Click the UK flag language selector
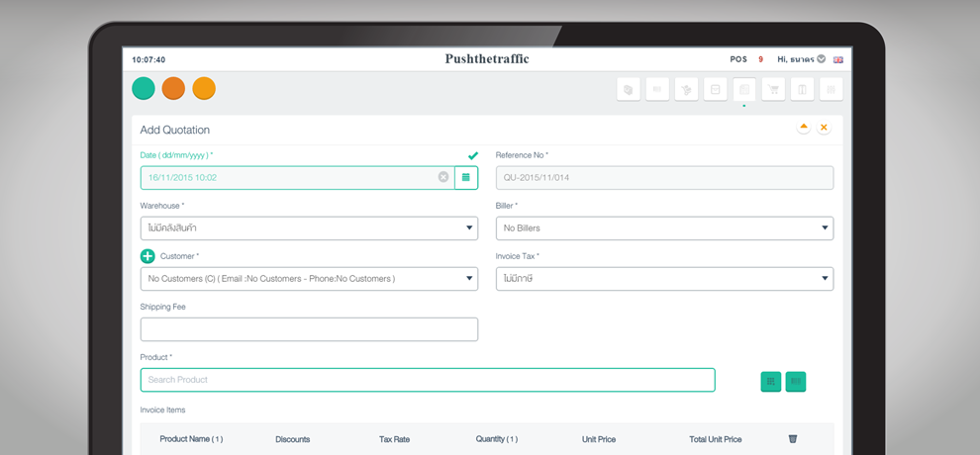Image resolution: width=980 pixels, height=455 pixels. (x=837, y=59)
